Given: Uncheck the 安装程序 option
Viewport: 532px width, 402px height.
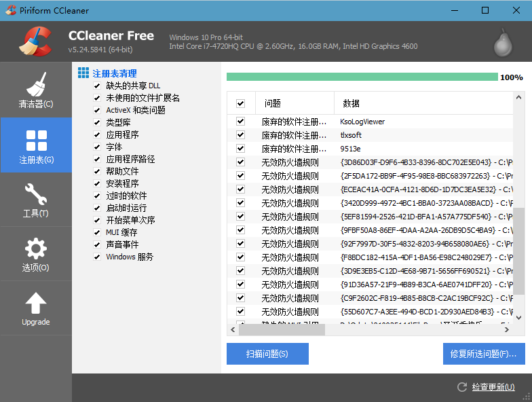Looking at the screenshot, I should pos(97,183).
